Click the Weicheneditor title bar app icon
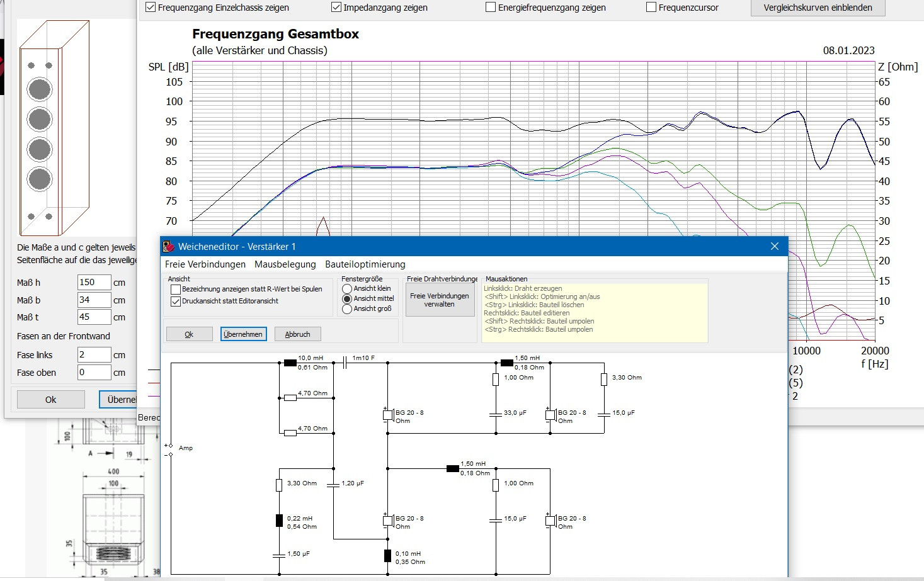 (169, 247)
